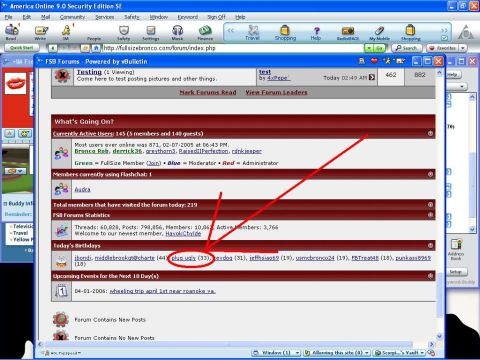480x360 pixels.
Task: Open the Sign Off menu
Action: click(216, 17)
